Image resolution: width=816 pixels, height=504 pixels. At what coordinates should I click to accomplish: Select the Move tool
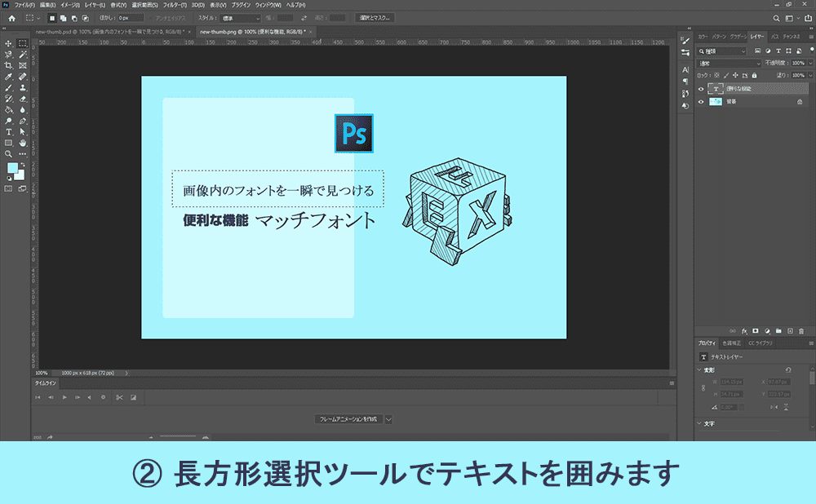tap(7, 45)
